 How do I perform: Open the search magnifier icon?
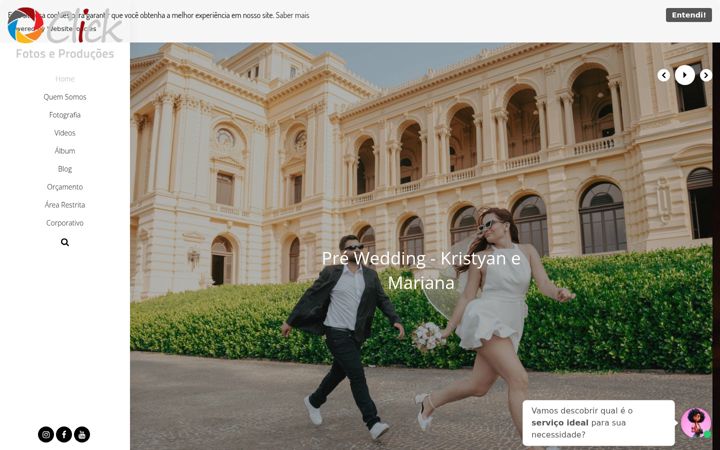pyautogui.click(x=65, y=242)
